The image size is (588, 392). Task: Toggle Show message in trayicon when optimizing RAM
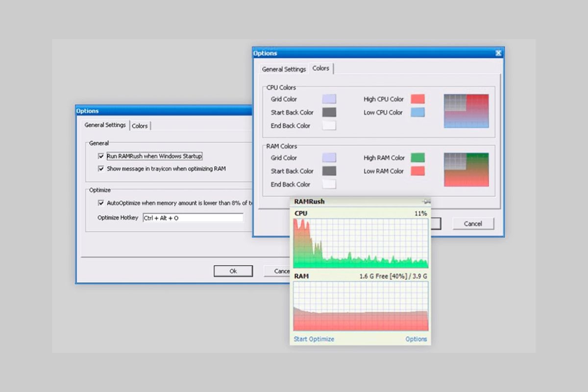pos(101,169)
